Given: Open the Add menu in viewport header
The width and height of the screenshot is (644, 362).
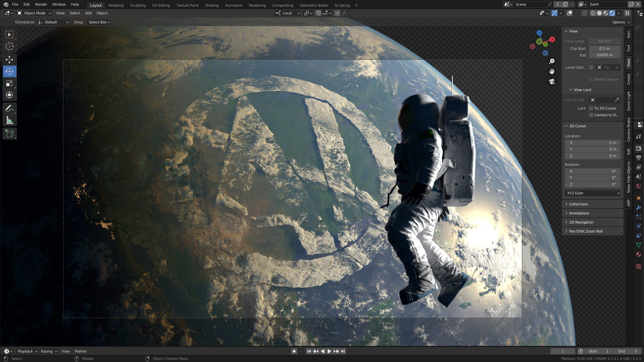Looking at the screenshot, I should 88,13.
